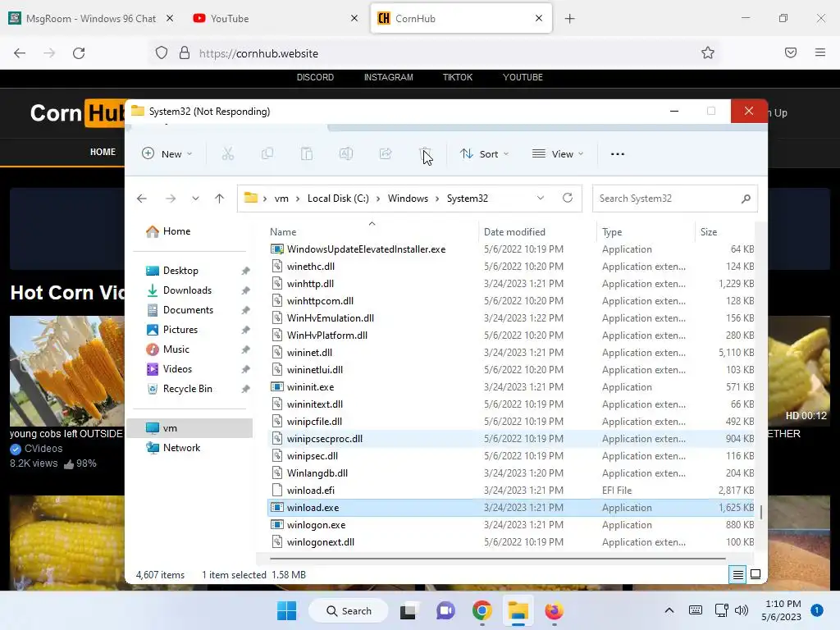840x630 pixels.
Task: Open Firefox hamburger application menu
Action: (x=819, y=52)
